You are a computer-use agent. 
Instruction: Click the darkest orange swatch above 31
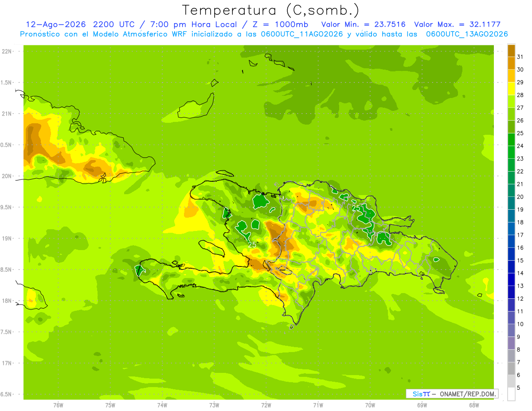pyautogui.click(x=511, y=51)
